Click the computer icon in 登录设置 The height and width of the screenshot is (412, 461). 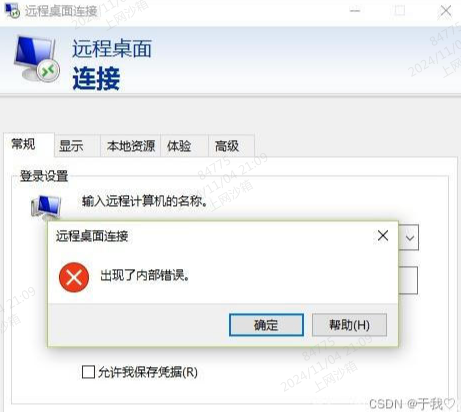pyautogui.click(x=46, y=207)
